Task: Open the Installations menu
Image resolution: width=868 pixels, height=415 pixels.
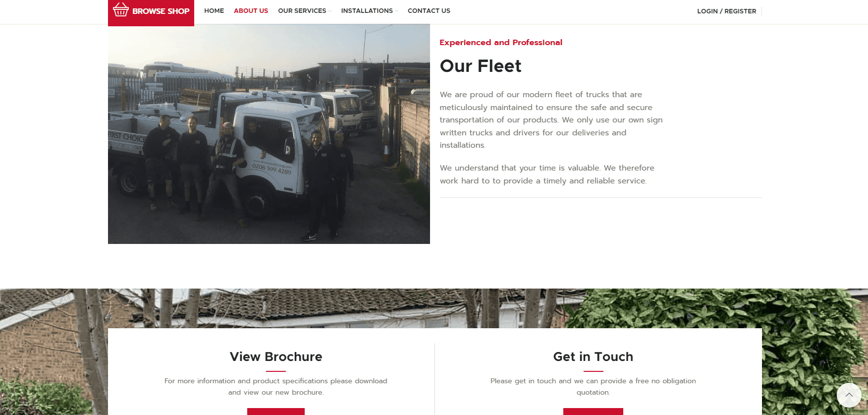Action: [367, 10]
